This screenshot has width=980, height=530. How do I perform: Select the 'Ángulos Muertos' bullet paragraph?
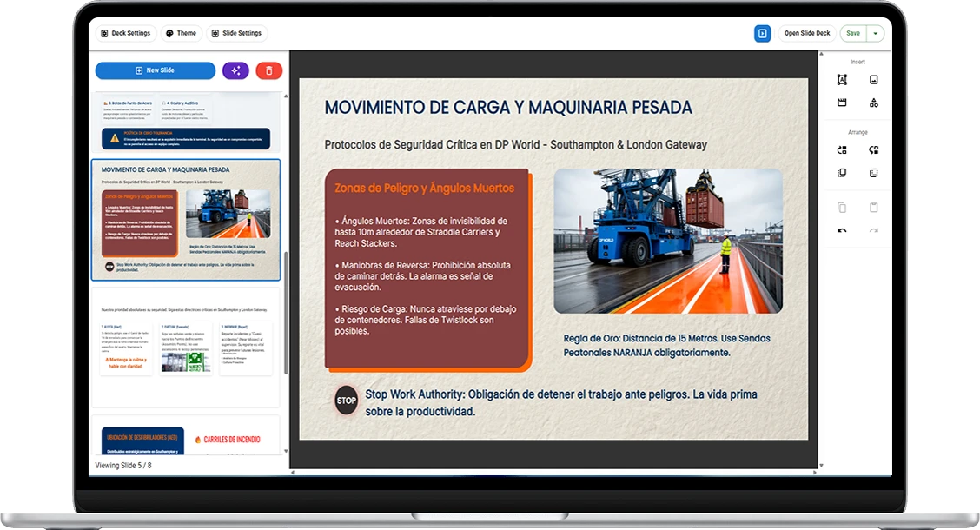[421, 233]
